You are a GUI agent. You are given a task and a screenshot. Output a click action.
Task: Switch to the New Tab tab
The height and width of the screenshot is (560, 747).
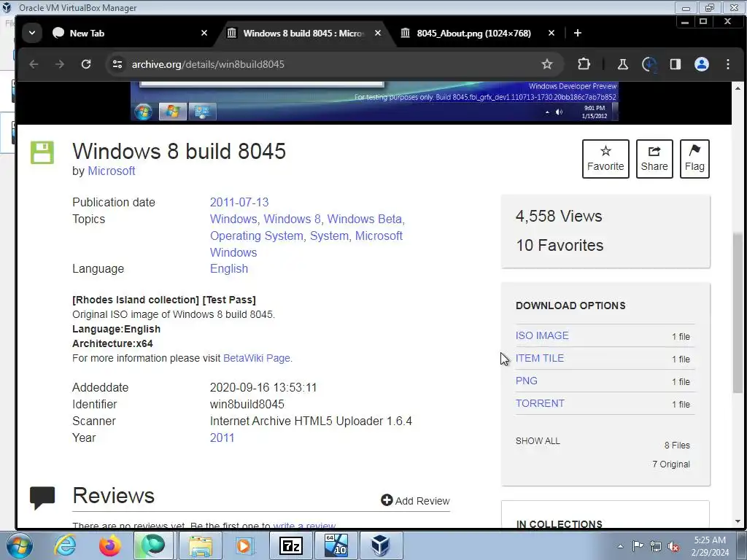tap(128, 33)
